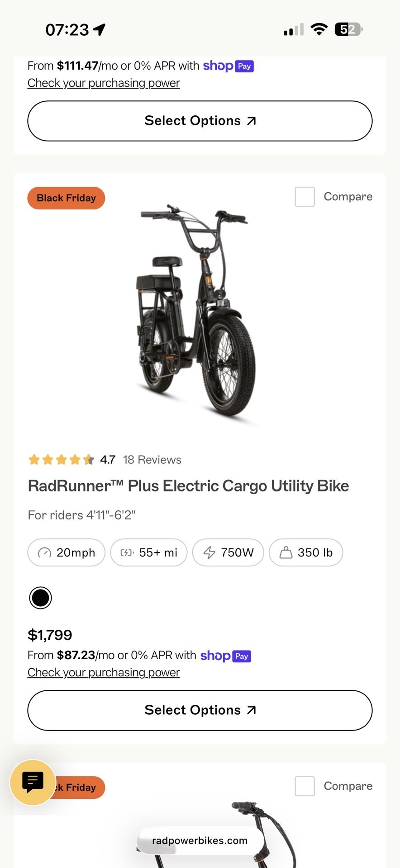Tap the RadRunner Plus bike photo

pos(200,316)
